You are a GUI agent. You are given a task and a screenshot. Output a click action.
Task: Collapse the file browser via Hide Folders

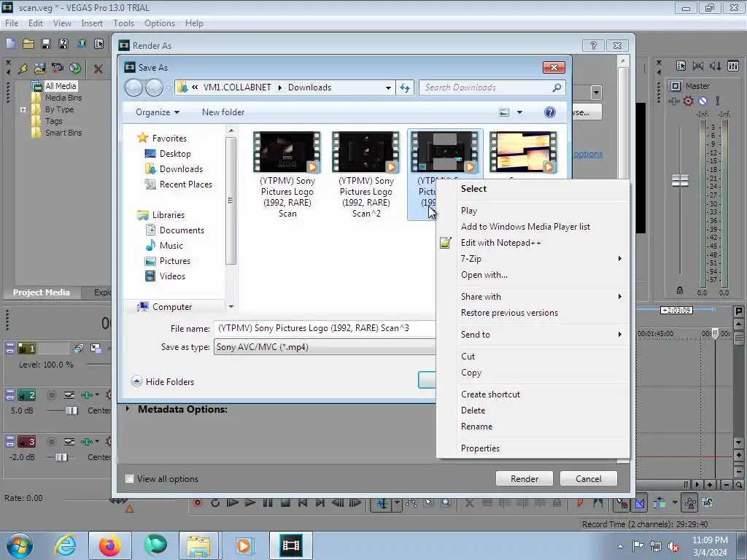click(163, 381)
